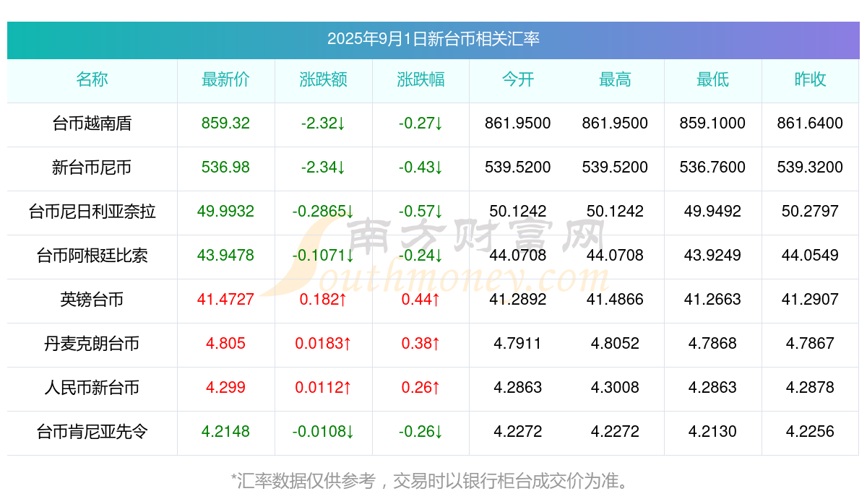Click the 台币阿根廷比索 row name
Image resolution: width=867 pixels, height=504 pixels.
92,256
